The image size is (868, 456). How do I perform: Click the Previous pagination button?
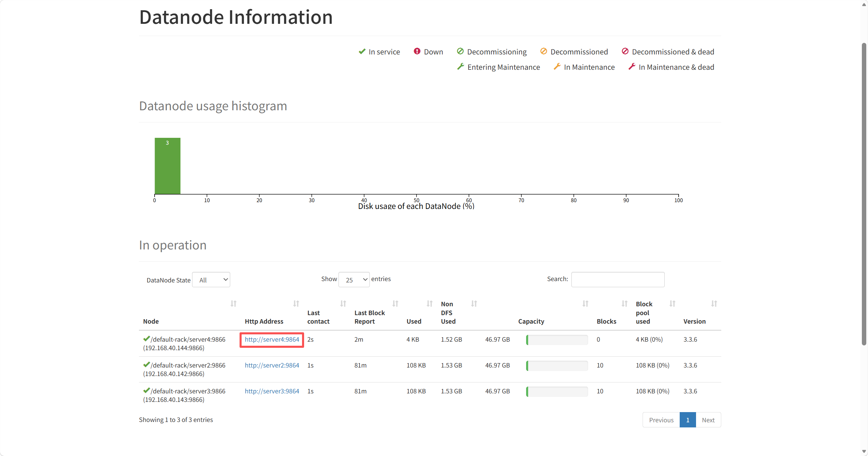click(661, 420)
